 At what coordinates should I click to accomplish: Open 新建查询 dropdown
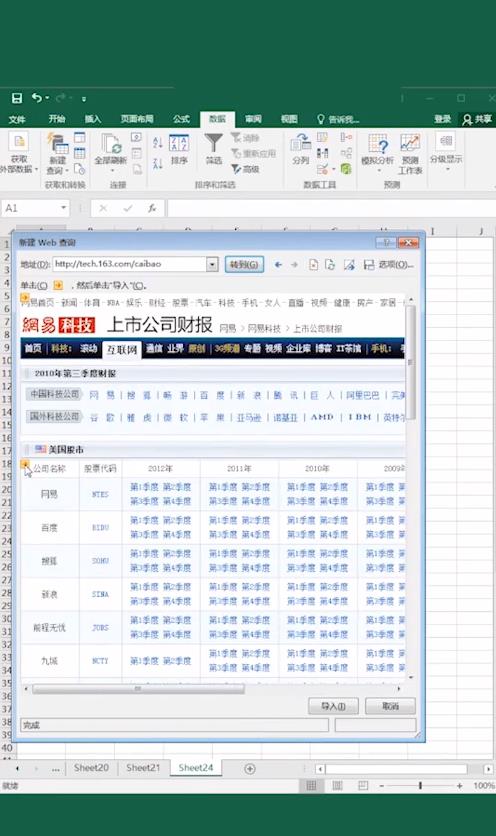pyautogui.click(x=58, y=154)
